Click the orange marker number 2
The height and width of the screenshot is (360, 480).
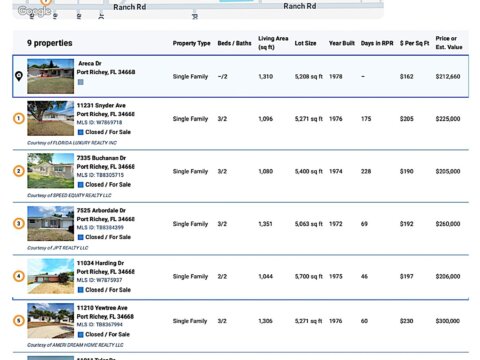(19, 171)
